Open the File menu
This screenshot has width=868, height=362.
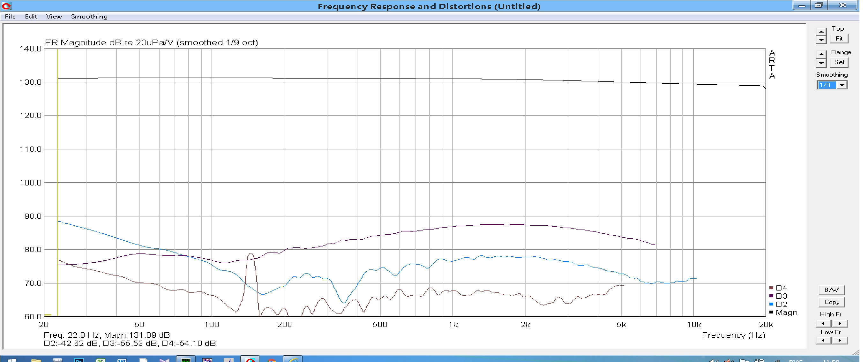tap(10, 17)
